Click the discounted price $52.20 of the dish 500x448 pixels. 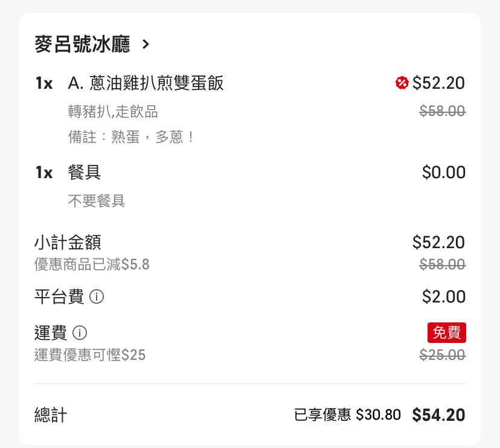click(438, 83)
